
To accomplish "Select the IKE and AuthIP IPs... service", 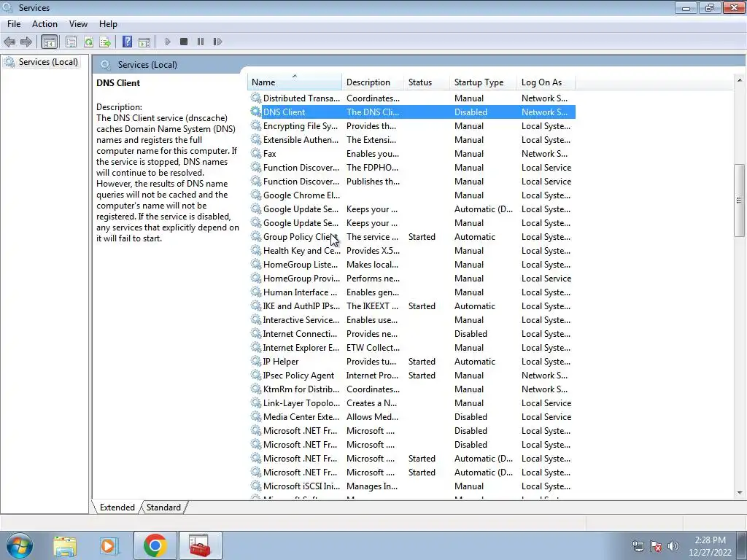I will coord(412,306).
